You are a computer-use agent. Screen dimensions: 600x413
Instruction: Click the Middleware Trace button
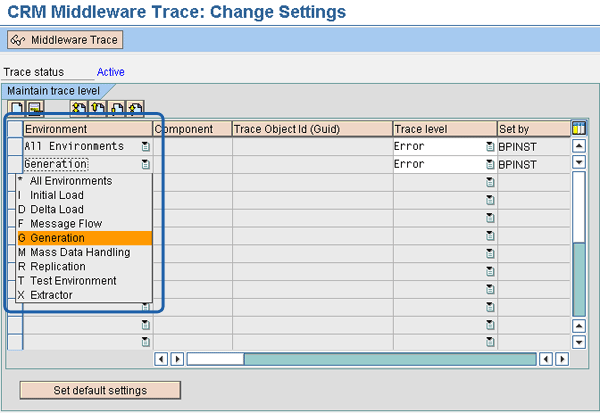[x=65, y=40]
